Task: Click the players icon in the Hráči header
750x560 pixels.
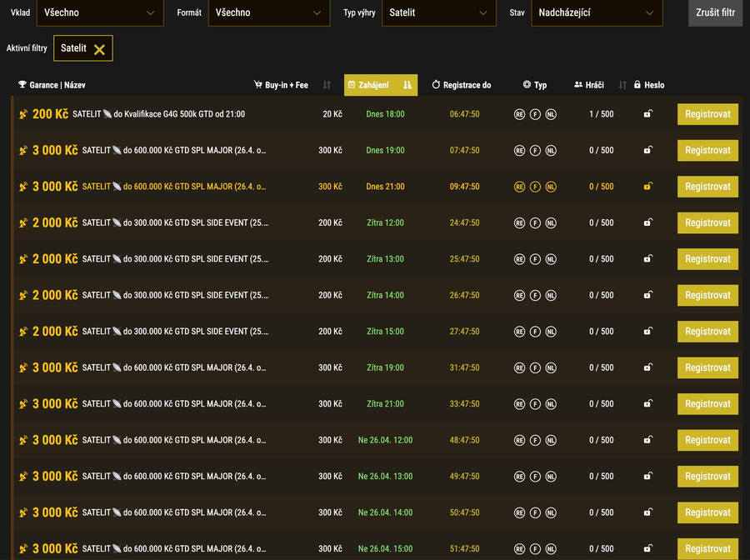Action: tap(577, 84)
